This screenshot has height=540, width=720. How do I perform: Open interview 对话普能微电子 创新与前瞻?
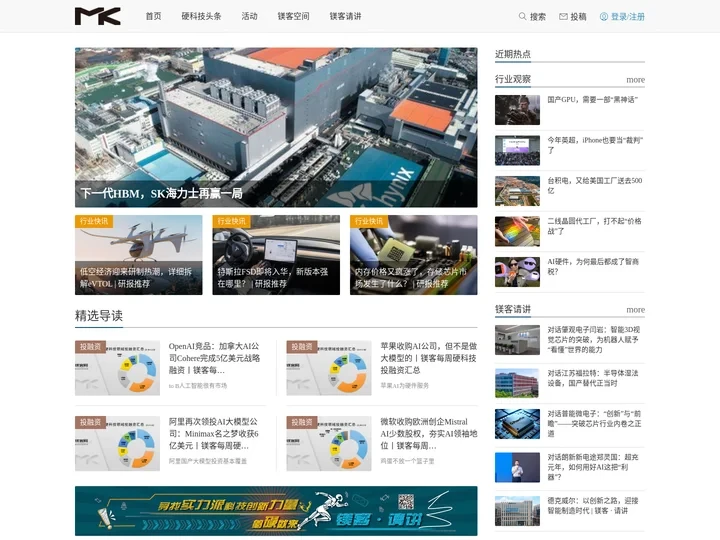pos(594,423)
